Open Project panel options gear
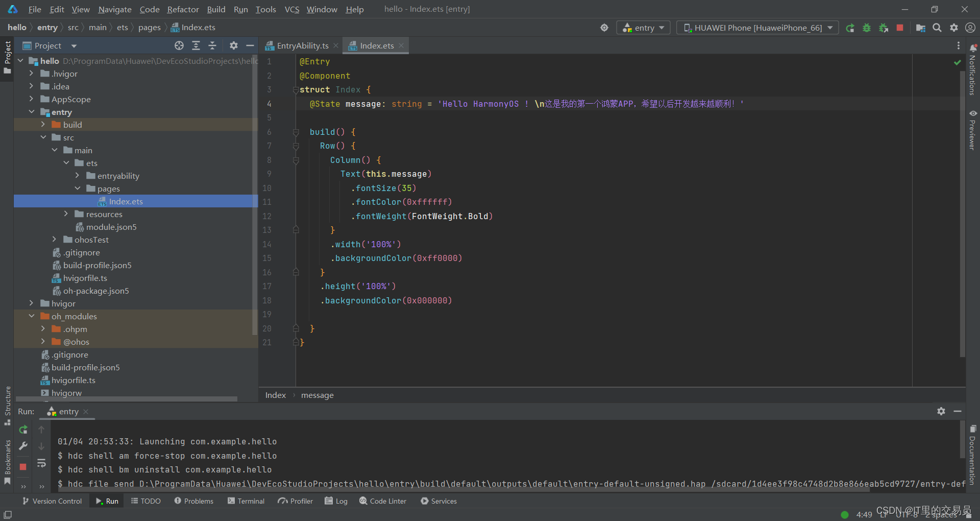The image size is (980, 521). pos(234,45)
